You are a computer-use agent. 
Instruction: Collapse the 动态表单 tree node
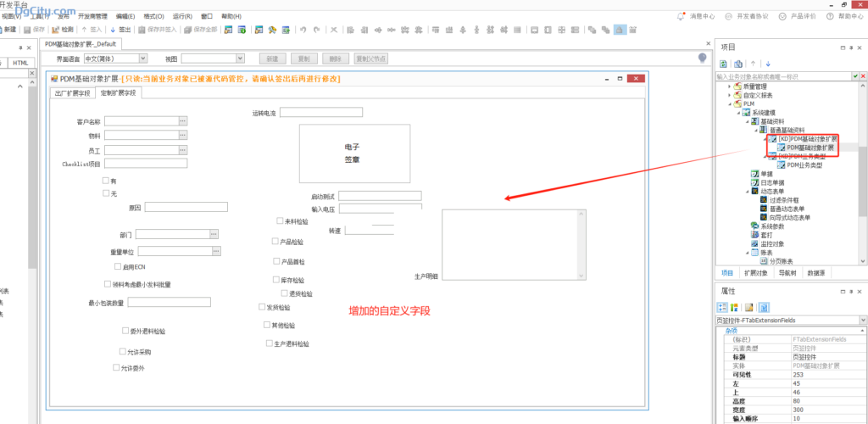[x=748, y=191]
